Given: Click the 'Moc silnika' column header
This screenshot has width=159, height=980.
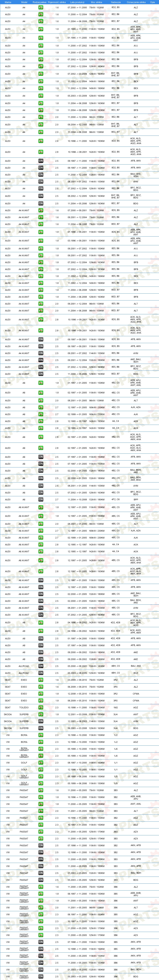Looking at the screenshot, I should tap(96, 2).
